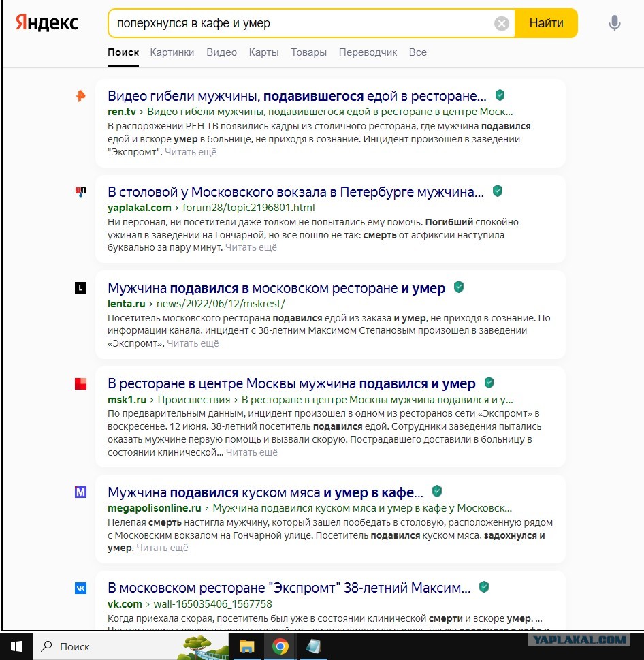Click verified shield next to lenta.ru result
Image resolution: width=644 pixels, height=660 pixels.
click(x=459, y=287)
